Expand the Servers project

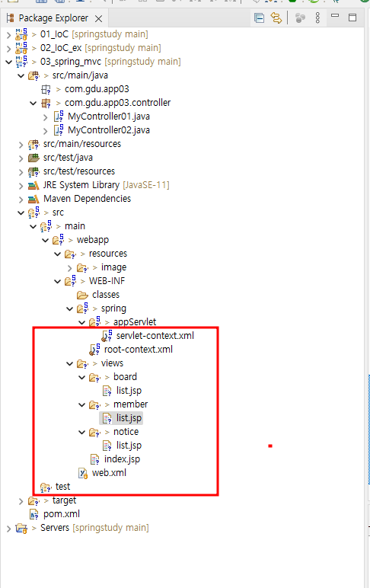point(8,529)
